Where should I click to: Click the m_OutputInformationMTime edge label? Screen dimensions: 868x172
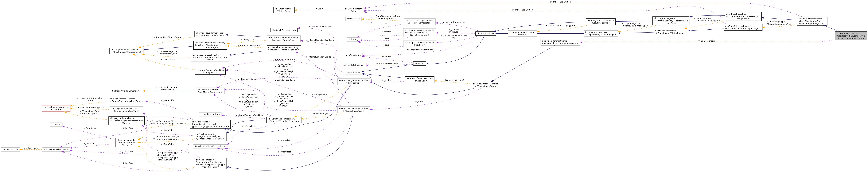pos(420,50)
